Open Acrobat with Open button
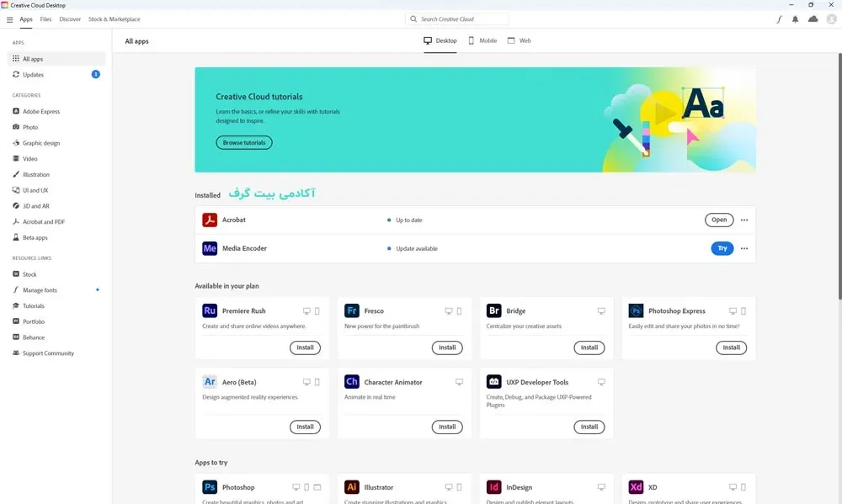The image size is (842, 504). click(719, 220)
